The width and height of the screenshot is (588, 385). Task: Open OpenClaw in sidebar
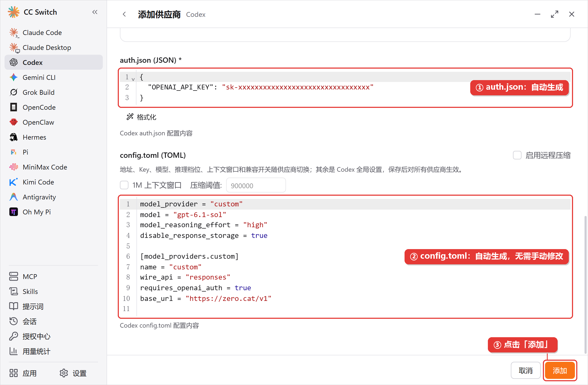click(53, 122)
